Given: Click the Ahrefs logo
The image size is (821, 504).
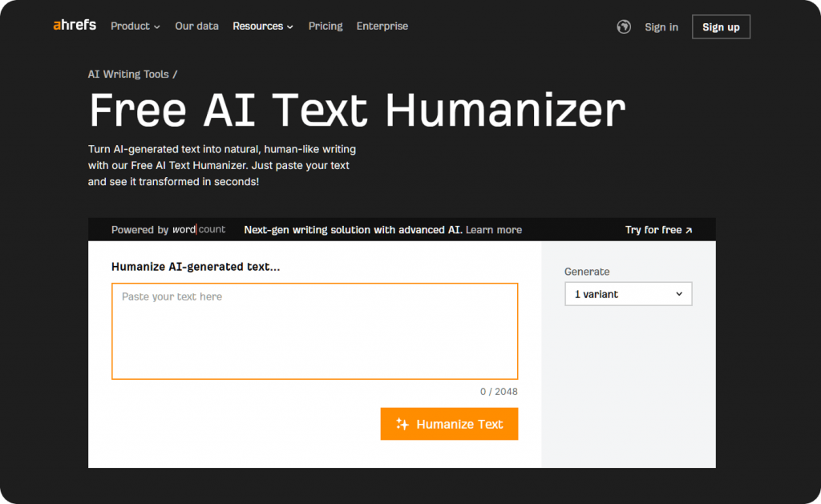Looking at the screenshot, I should [75, 25].
